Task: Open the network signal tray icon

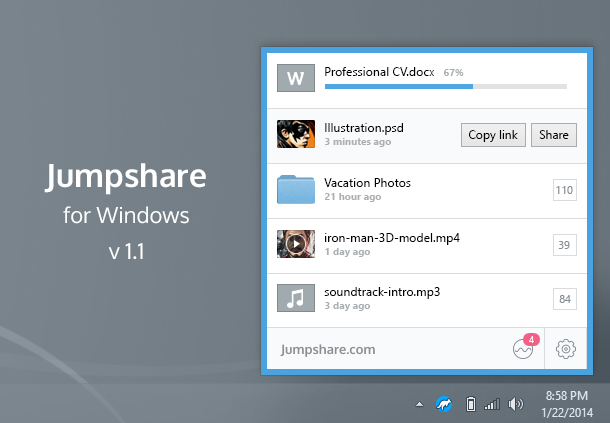Action: pos(492,404)
